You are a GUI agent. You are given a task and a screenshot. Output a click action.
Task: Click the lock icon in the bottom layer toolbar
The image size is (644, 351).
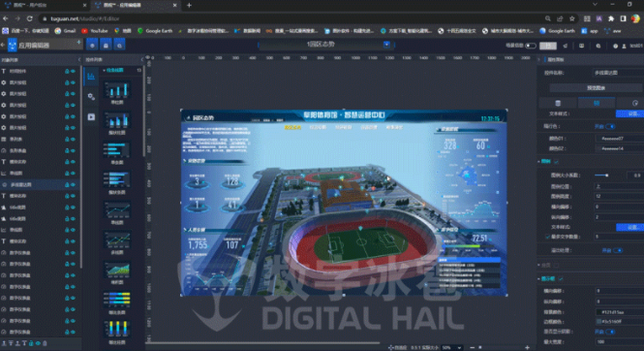(31, 343)
